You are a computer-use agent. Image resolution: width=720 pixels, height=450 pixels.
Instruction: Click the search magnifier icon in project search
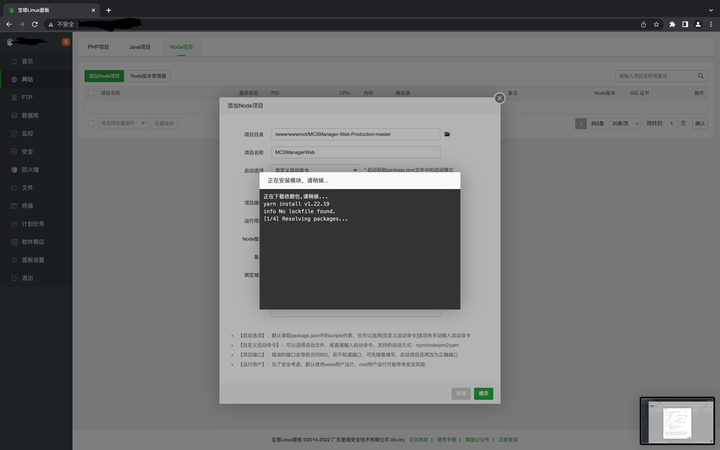(701, 76)
